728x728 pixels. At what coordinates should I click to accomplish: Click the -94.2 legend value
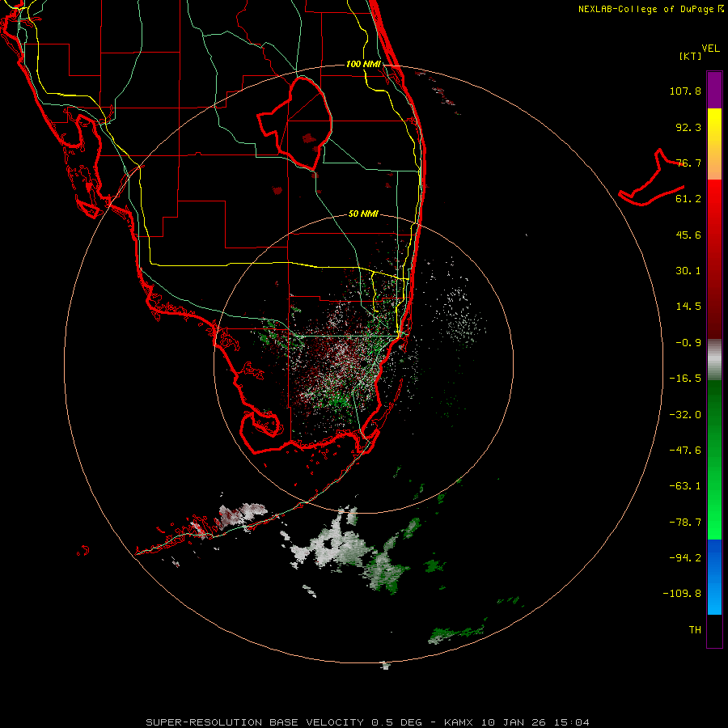[x=685, y=558]
